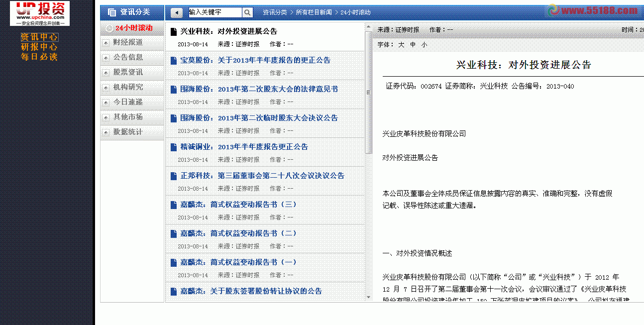Click document icon of 嘉麟杰 报告书（一）
The width and height of the screenshot is (644, 325).
174,262
